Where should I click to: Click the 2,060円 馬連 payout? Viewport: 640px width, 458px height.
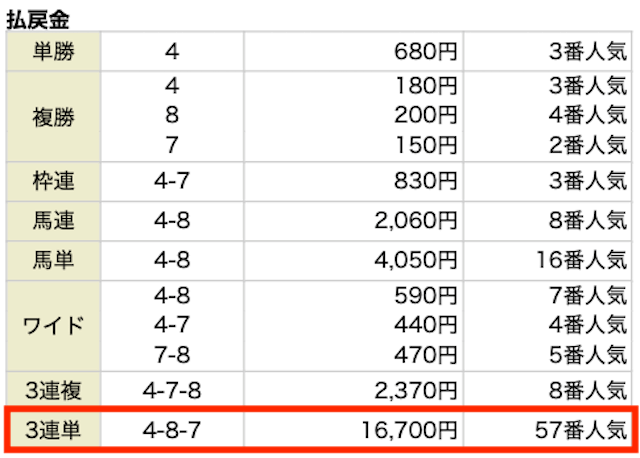point(416,221)
